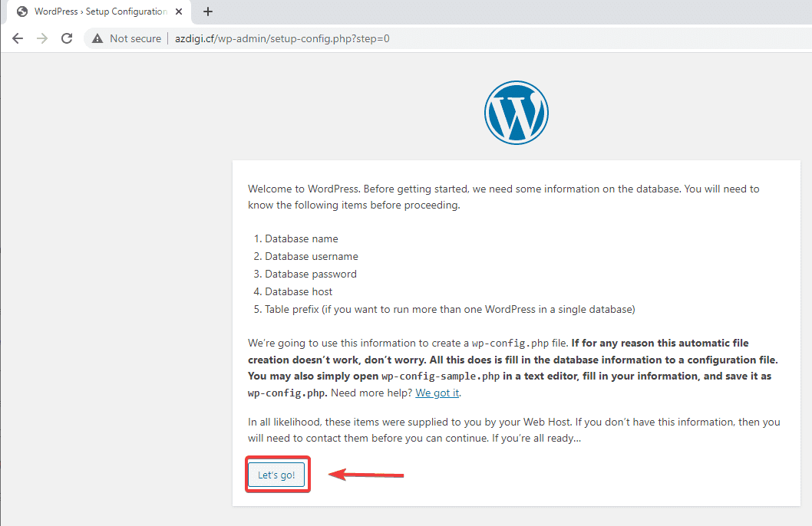Click the browser forward arrow
Viewport: 812px width, 526px height.
[x=42, y=38]
